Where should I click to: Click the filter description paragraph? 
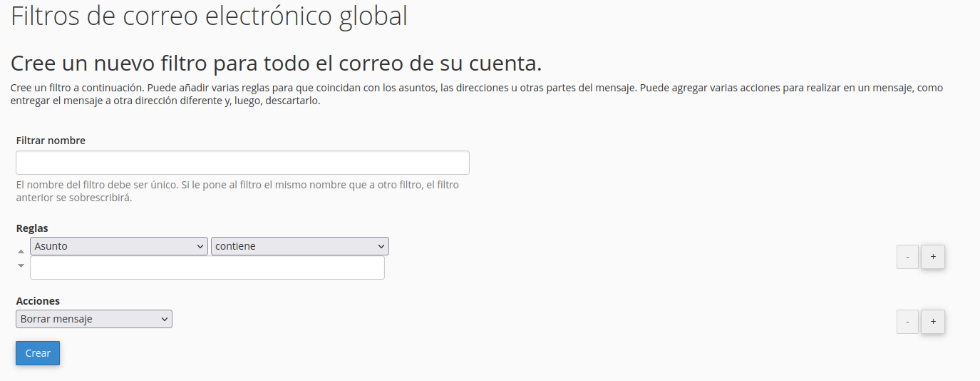(476, 94)
